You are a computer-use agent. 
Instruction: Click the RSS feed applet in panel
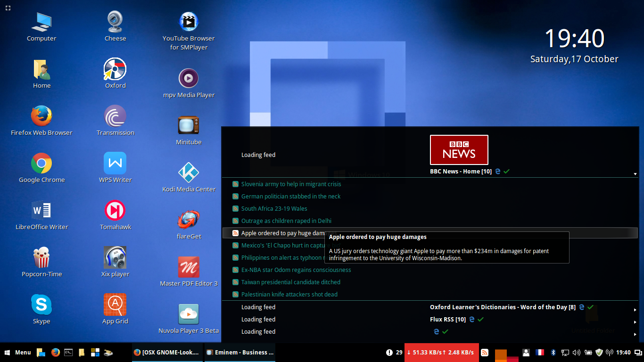coord(484,352)
